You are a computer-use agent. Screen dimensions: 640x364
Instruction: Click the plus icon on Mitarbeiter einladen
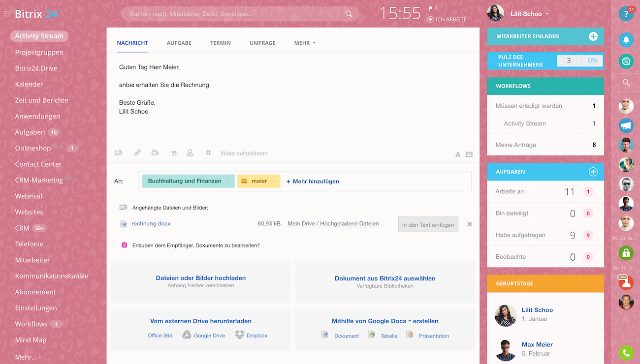coord(593,36)
